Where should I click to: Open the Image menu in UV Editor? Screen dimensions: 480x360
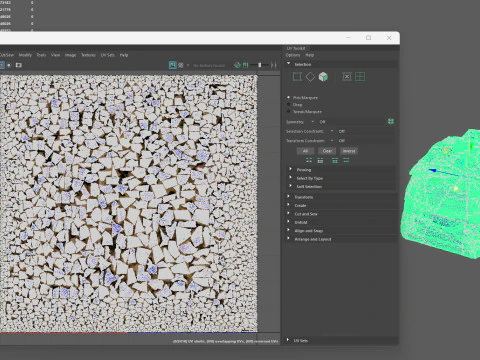pos(70,55)
